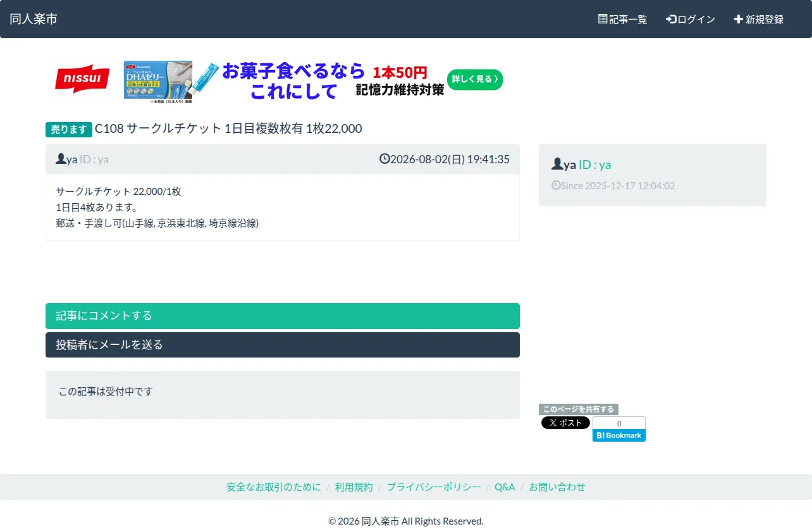Screen dimensions: 812x529
Task: Click the ログイン login arrow icon
Action: pyautogui.click(x=672, y=19)
